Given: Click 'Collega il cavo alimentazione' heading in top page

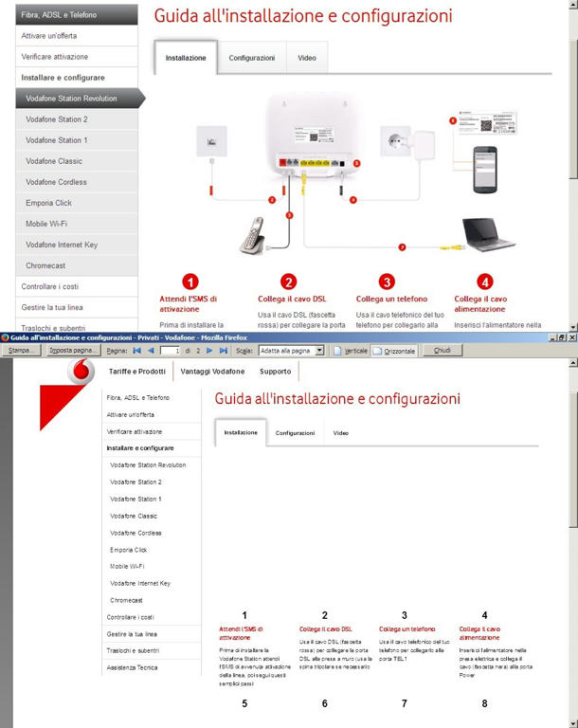Looking at the screenshot, I should coord(480,303).
